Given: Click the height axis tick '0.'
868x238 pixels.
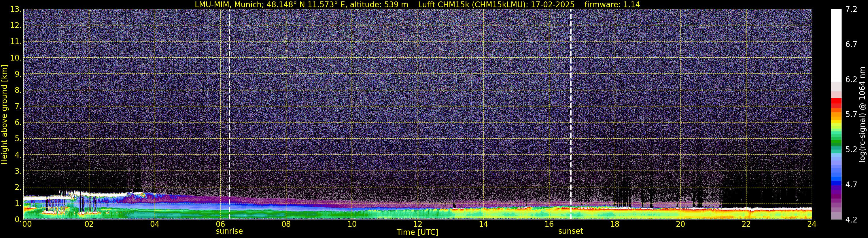Looking at the screenshot, I should (18, 220).
